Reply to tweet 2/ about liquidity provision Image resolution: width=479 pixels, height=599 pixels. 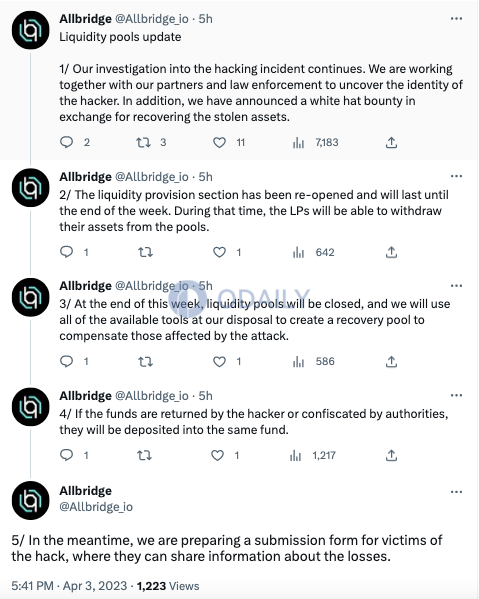[x=66, y=252]
